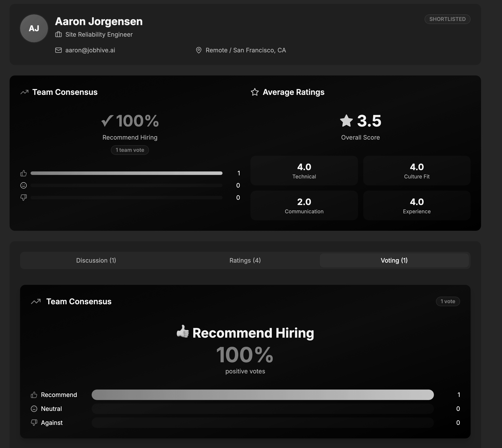This screenshot has height=448, width=502.
Task: Click the '1 vote' badge in lower panel
Action: pos(448,301)
